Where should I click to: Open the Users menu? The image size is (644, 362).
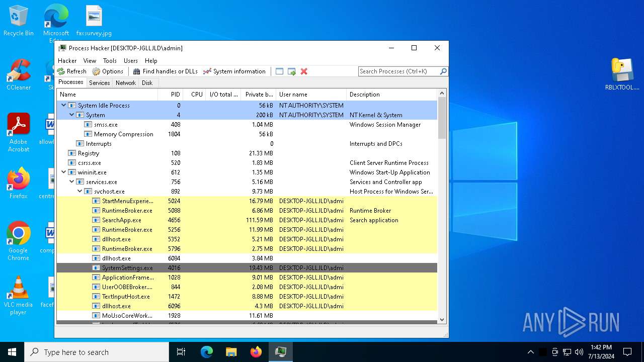pyautogui.click(x=131, y=60)
